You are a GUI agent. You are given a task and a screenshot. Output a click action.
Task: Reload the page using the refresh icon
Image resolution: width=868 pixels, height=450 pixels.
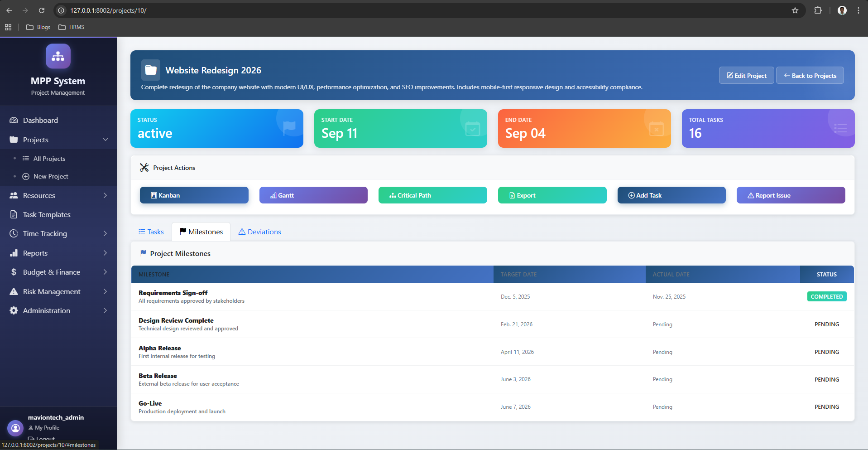42,10
